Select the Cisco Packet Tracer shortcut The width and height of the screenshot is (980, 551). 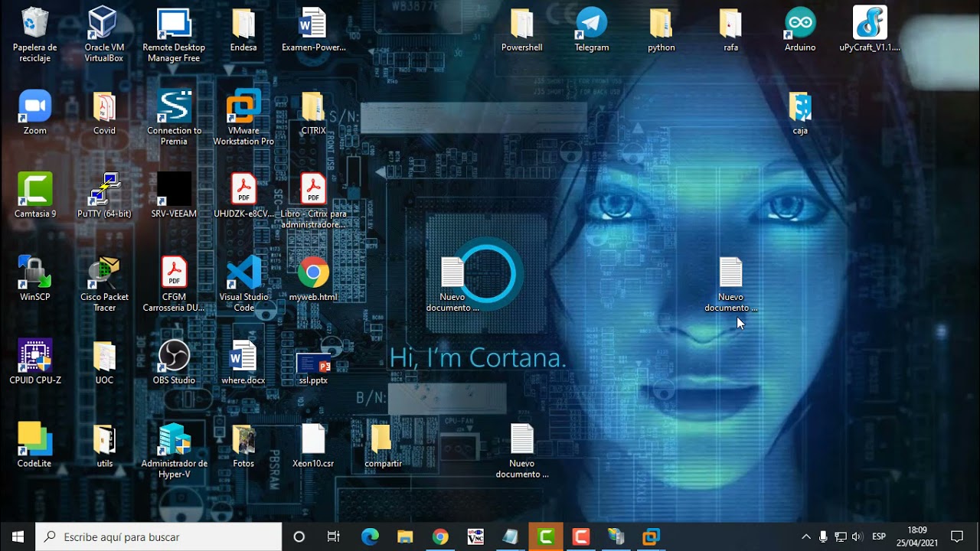(104, 284)
